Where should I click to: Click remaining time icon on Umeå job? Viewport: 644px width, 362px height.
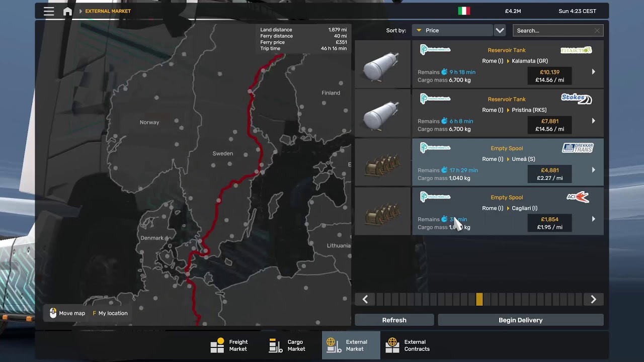pyautogui.click(x=444, y=170)
